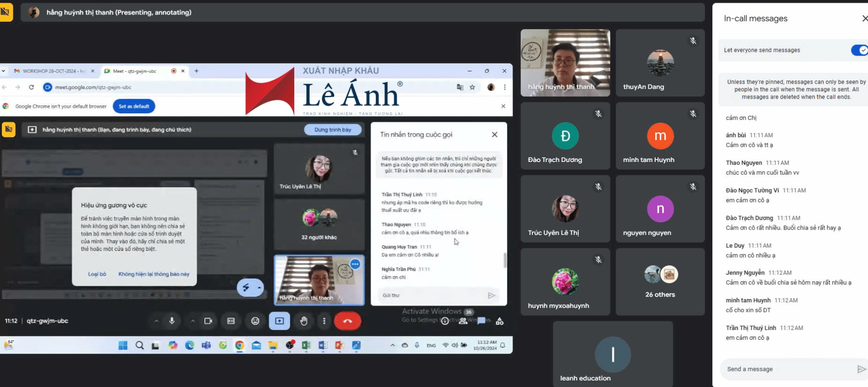Open the people list icon
This screenshot has width=868, height=387.
point(463,321)
